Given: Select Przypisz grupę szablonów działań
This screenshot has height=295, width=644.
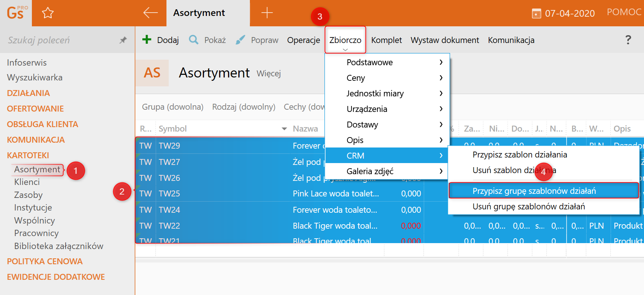Looking at the screenshot, I should click(x=534, y=191).
